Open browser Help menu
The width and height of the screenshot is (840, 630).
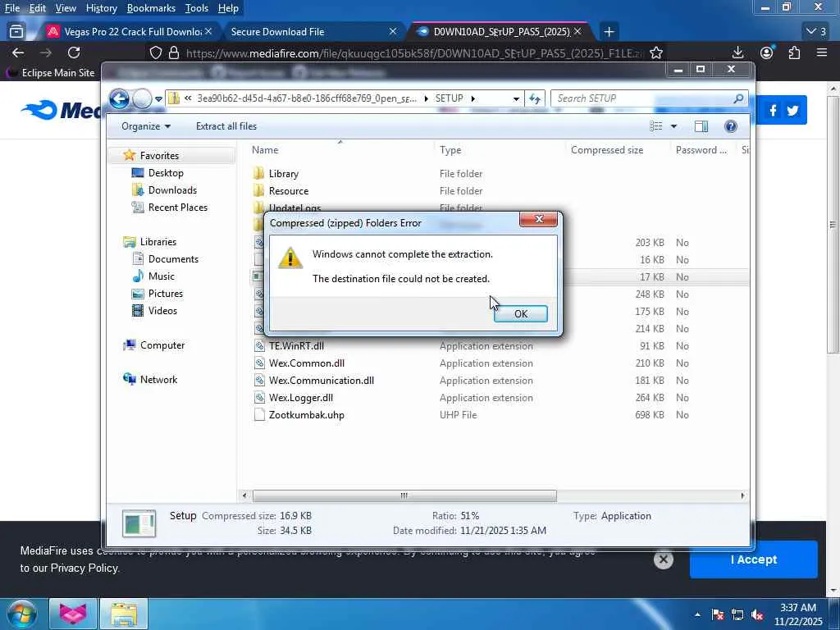[x=228, y=8]
